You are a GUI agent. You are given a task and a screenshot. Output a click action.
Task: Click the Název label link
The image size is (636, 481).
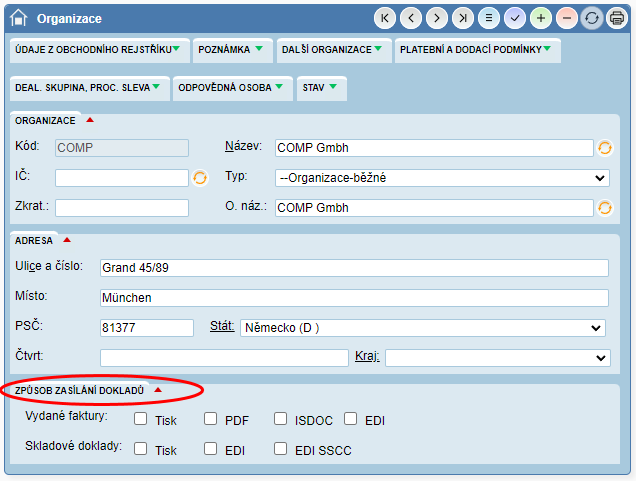coord(243,146)
